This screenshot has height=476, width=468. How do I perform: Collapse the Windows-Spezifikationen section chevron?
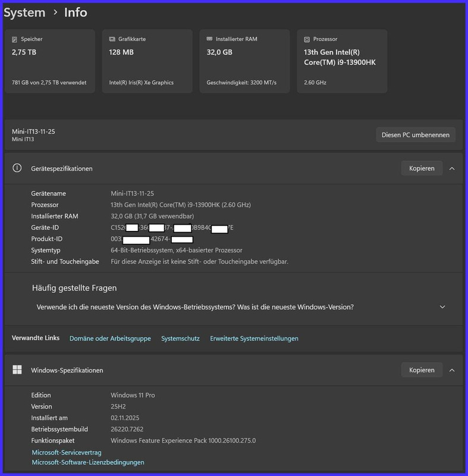(x=452, y=370)
